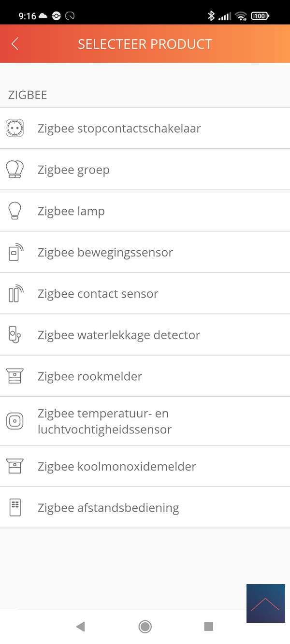Select Zigbee stopcontactschakelaar

119,129
